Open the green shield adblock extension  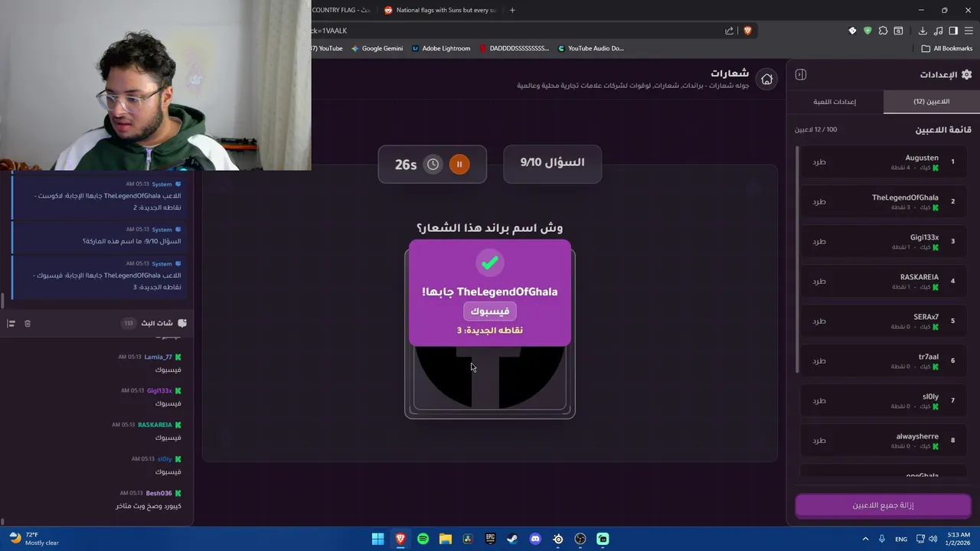point(867,31)
